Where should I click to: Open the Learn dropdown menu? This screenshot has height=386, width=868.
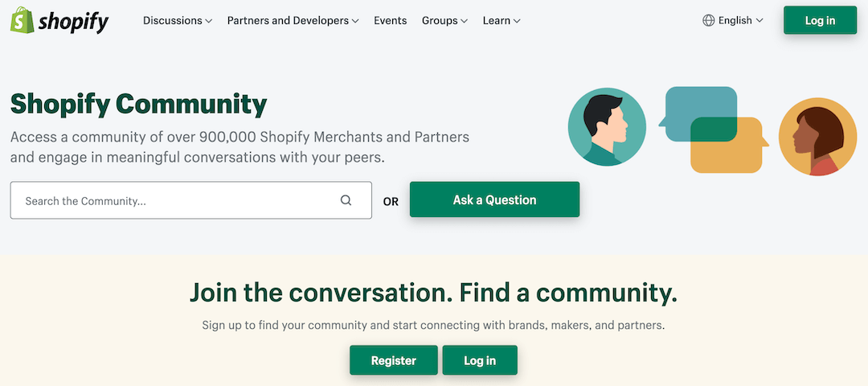502,20
